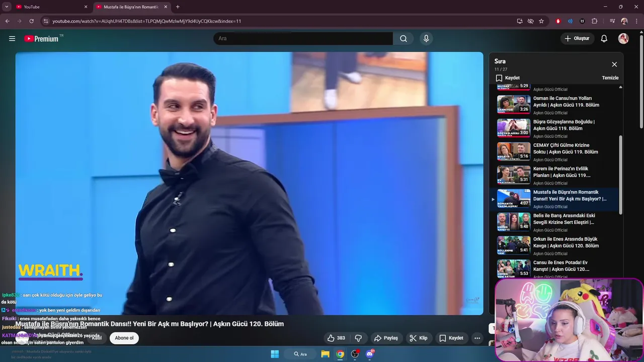Play Kerem ile Perinaz'ın Evlilik Planları
This screenshot has width=644, height=362.
point(555,175)
